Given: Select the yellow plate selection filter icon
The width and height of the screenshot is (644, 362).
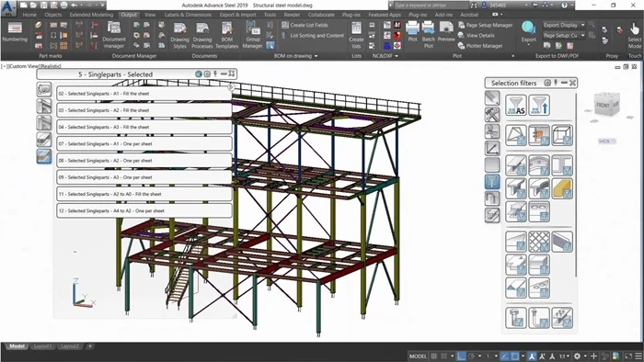Looking at the screenshot, I should point(562,188).
